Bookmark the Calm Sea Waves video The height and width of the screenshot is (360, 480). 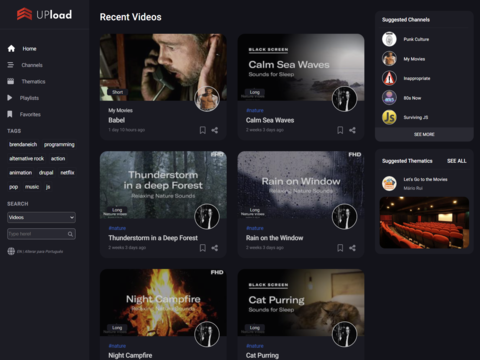pos(340,130)
